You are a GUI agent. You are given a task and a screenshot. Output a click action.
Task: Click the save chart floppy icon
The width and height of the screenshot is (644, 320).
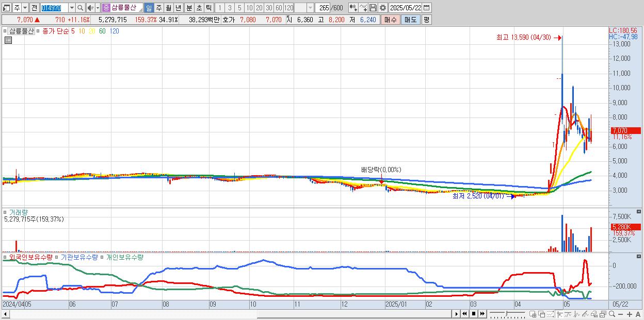pyautogui.click(x=373, y=8)
